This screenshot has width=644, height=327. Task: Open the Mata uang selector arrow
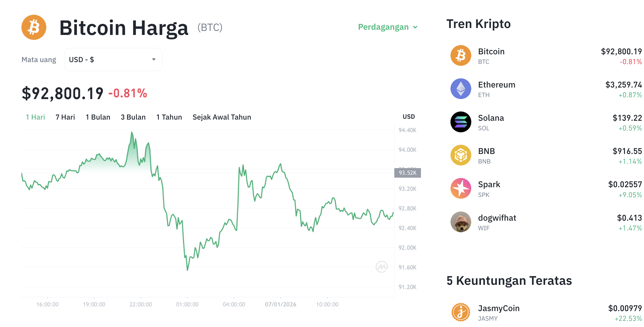click(154, 59)
